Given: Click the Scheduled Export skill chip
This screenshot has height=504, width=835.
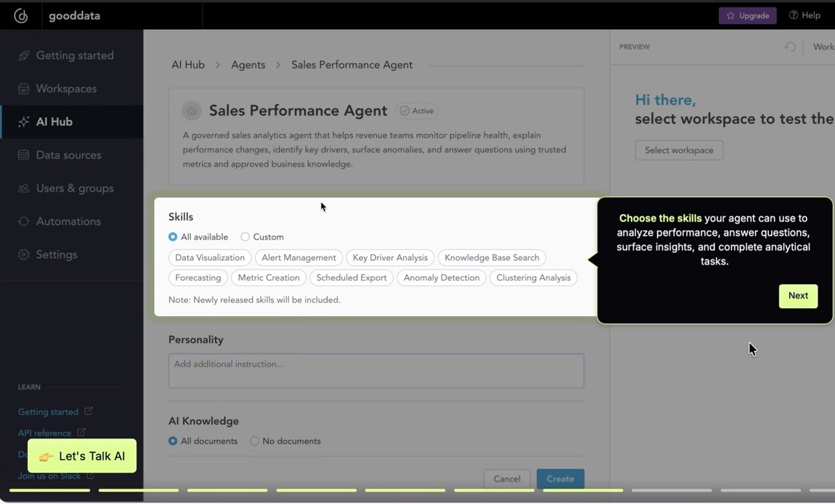Looking at the screenshot, I should tap(351, 277).
